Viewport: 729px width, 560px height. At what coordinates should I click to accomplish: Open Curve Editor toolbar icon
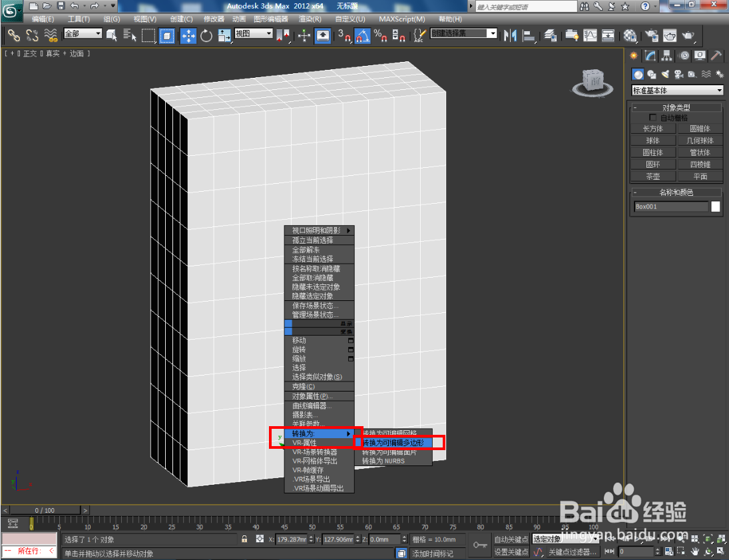(x=590, y=35)
